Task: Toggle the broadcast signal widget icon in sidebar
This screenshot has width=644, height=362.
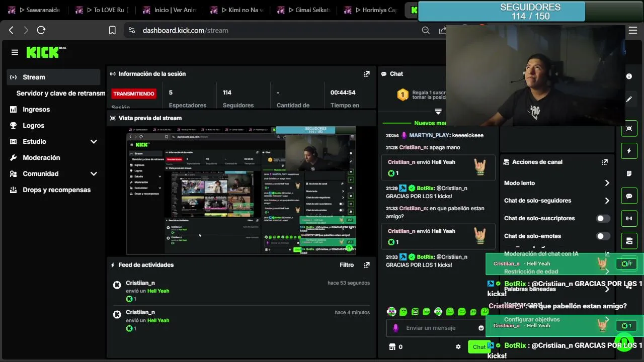Action: point(629,219)
